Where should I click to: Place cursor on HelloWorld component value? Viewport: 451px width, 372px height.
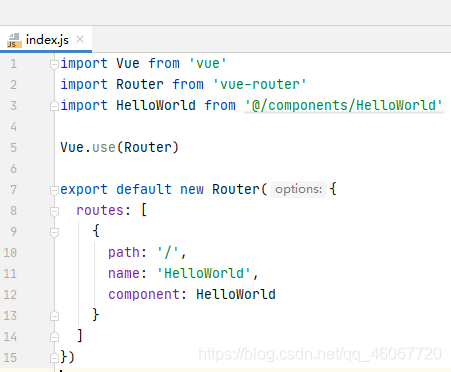click(x=236, y=294)
